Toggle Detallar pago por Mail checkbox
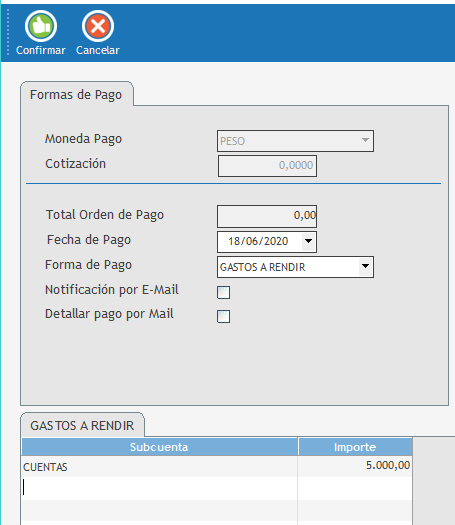 click(223, 316)
